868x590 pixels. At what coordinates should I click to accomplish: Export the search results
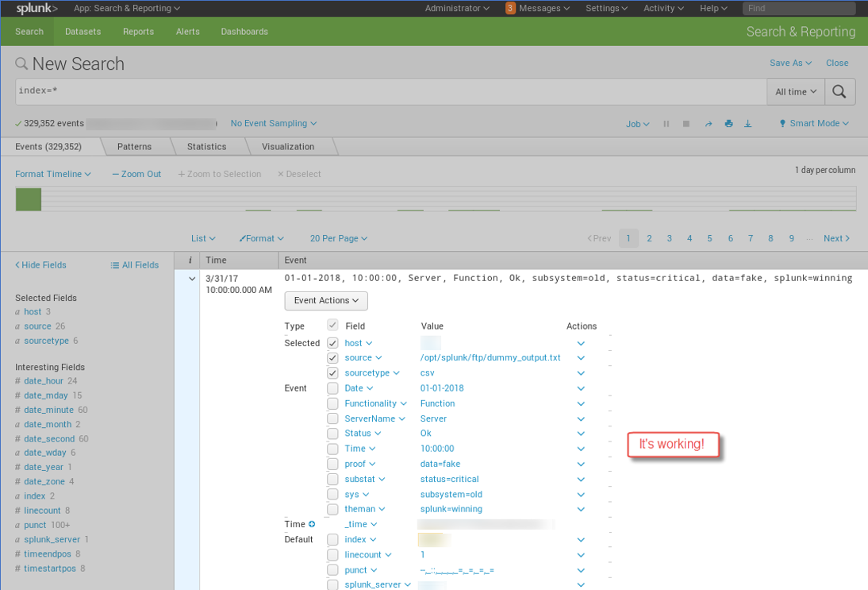pos(748,124)
